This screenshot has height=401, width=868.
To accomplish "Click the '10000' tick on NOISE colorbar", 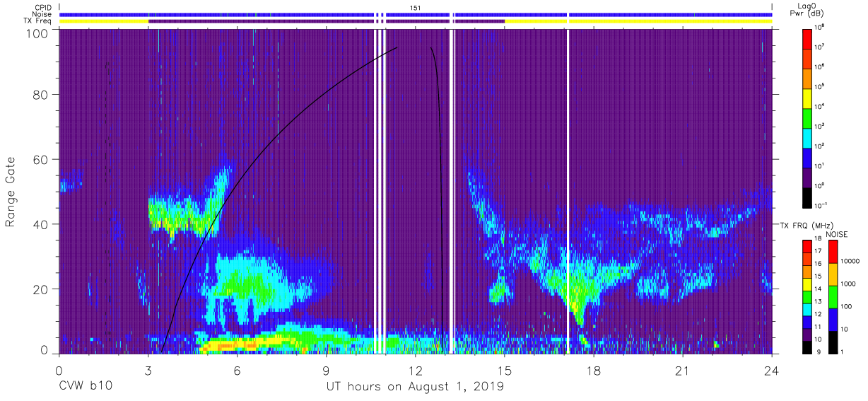I will pyautogui.click(x=851, y=262).
